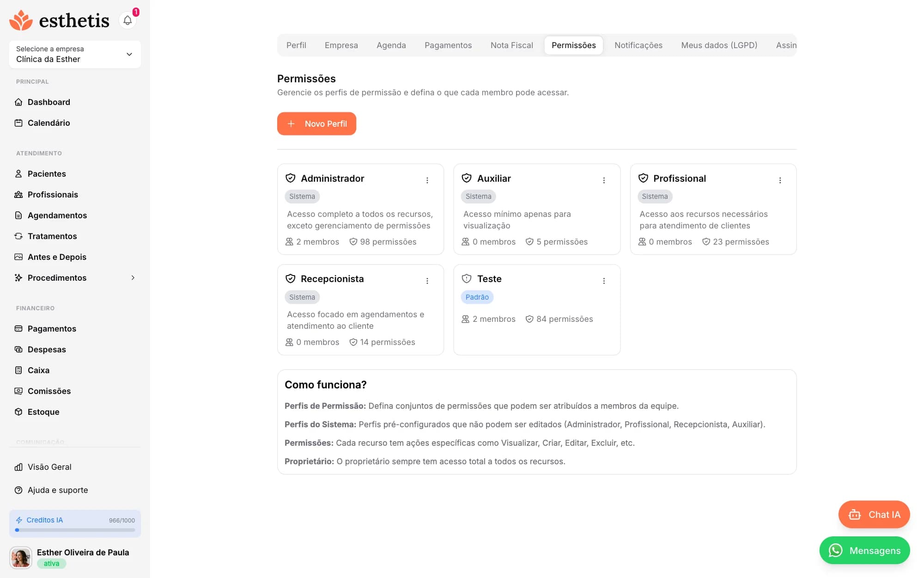The width and height of the screenshot is (924, 578).
Task: Expand the Procedimentos submenu chevron
Action: click(133, 278)
